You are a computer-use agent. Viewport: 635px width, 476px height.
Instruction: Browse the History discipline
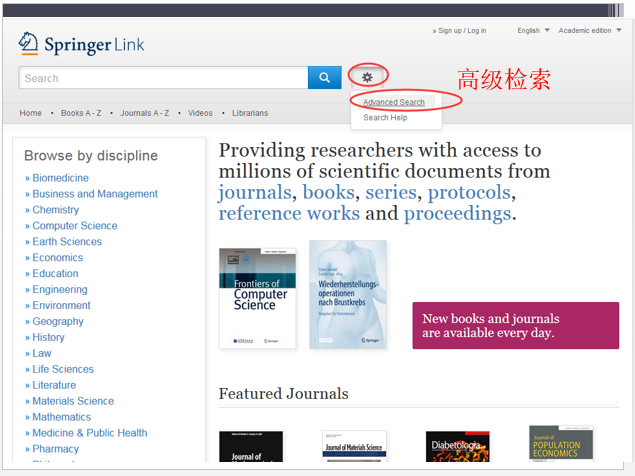click(x=48, y=337)
